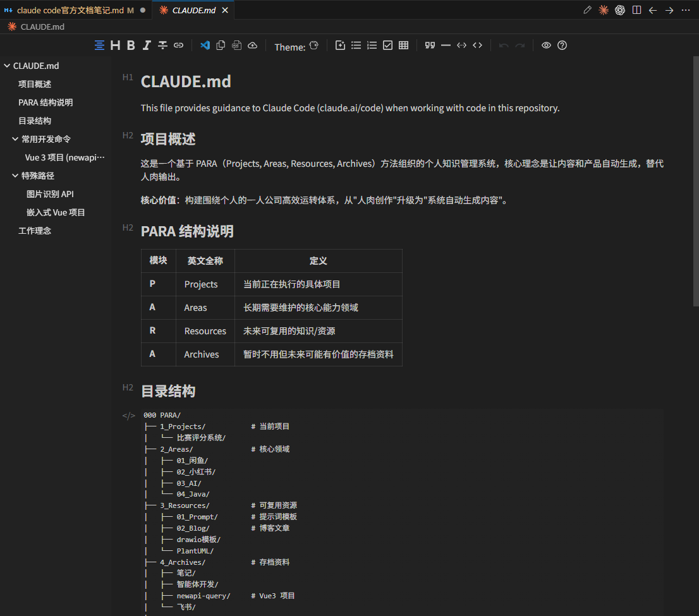
Task: Insert an unordered bullet list
Action: point(356,45)
